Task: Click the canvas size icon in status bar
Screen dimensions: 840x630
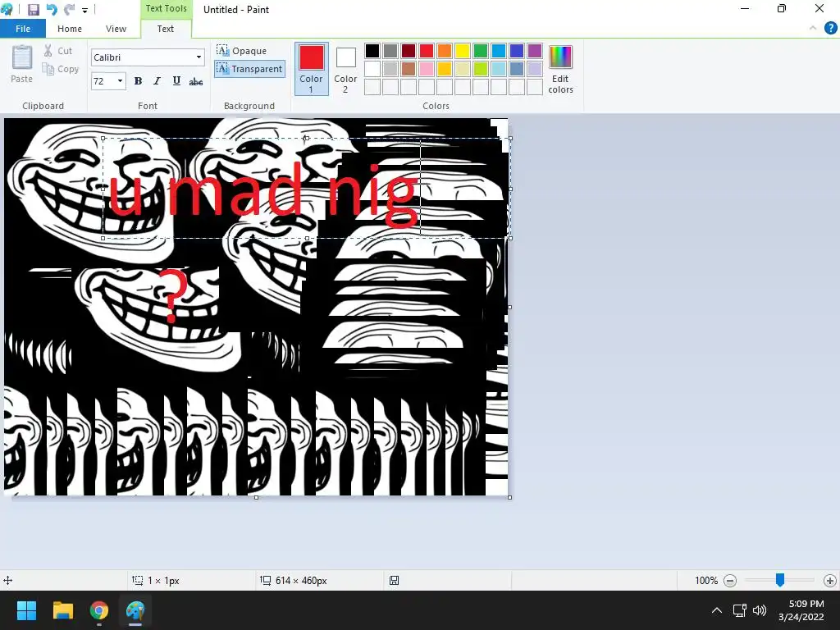Action: click(x=266, y=580)
